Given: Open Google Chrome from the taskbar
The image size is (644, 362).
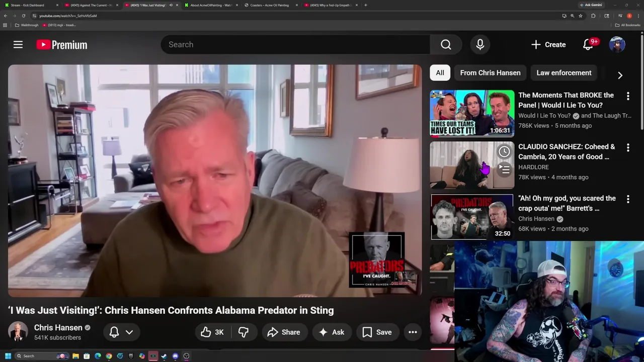Looking at the screenshot, I should tap(109, 356).
